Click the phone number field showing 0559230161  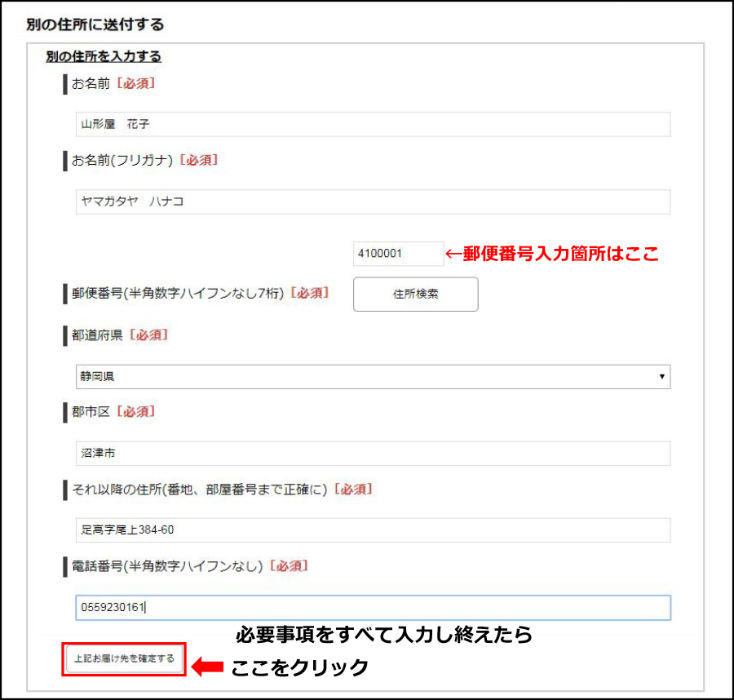(x=372, y=608)
